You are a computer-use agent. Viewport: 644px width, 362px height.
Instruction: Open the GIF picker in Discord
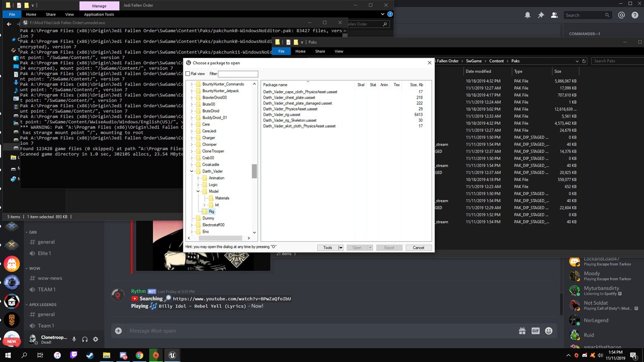(x=535, y=331)
